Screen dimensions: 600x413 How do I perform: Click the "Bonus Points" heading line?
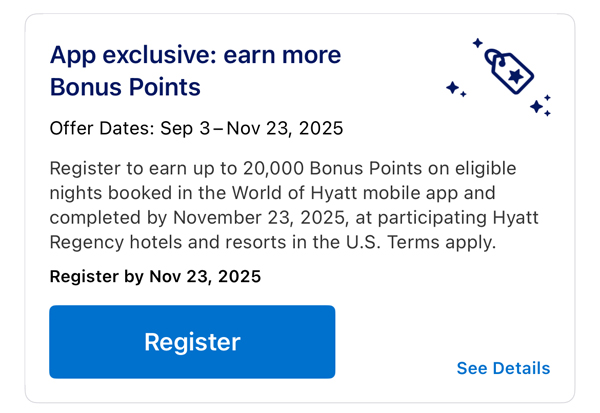(125, 87)
